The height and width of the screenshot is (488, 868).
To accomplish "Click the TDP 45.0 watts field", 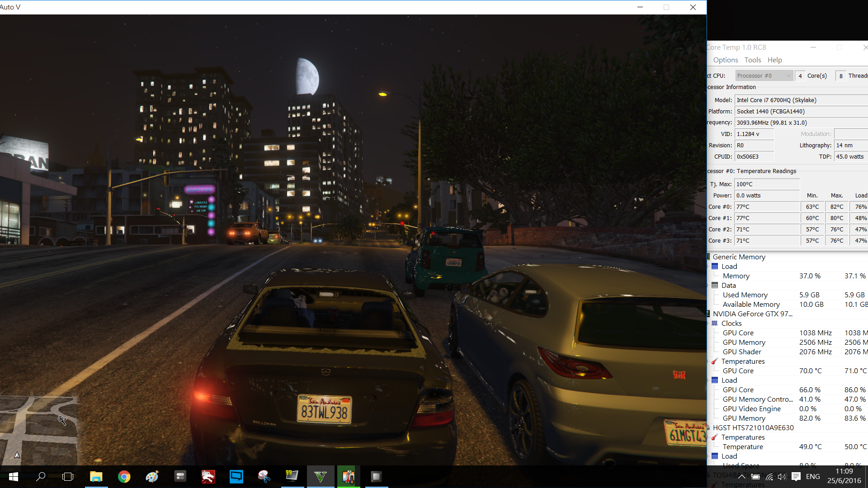I will [851, 156].
